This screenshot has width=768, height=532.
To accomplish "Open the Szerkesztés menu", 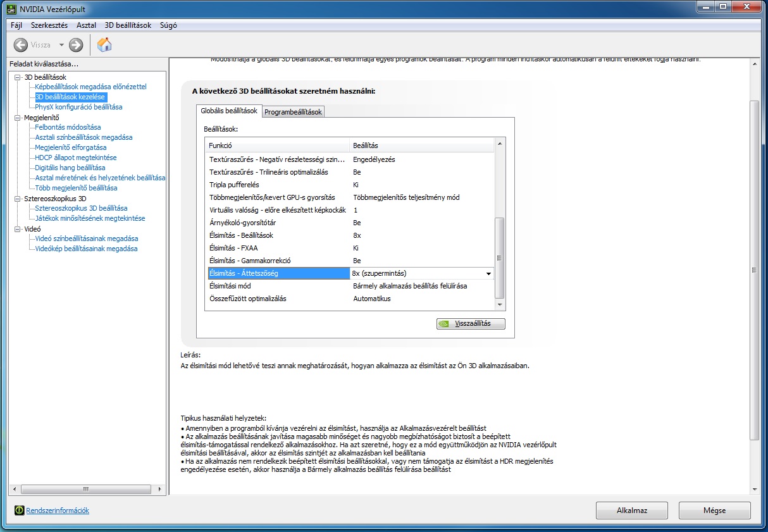I will [x=49, y=25].
